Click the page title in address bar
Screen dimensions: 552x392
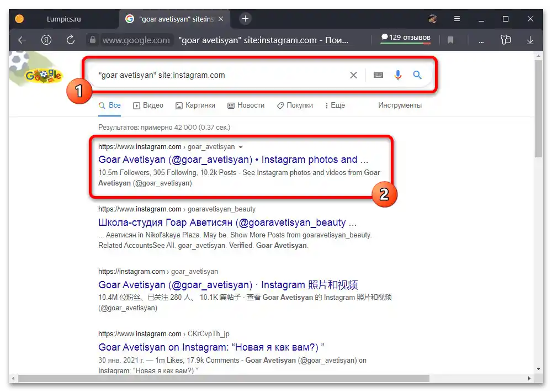pos(263,40)
